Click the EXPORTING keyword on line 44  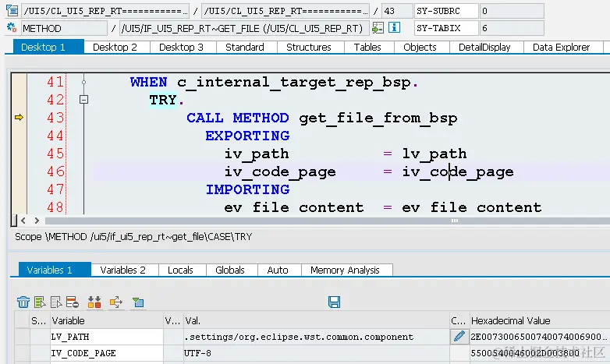pyautogui.click(x=247, y=136)
